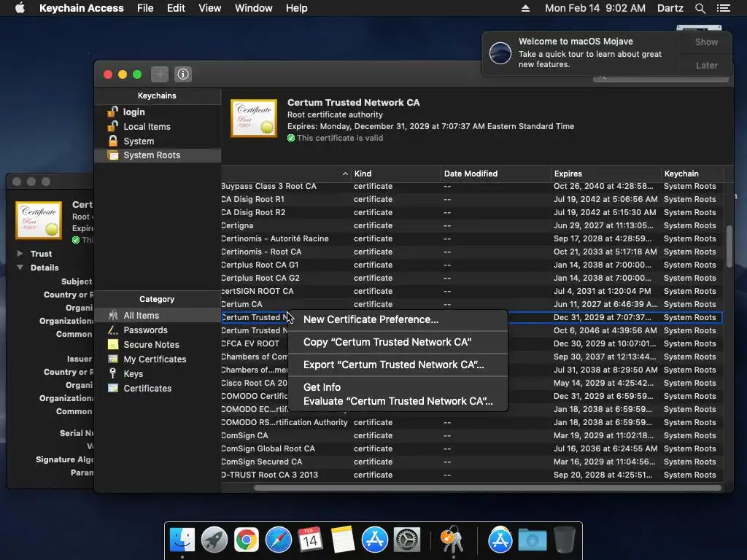Image resolution: width=747 pixels, height=560 pixels.
Task: Click the System keychain lock icon
Action: click(x=113, y=141)
